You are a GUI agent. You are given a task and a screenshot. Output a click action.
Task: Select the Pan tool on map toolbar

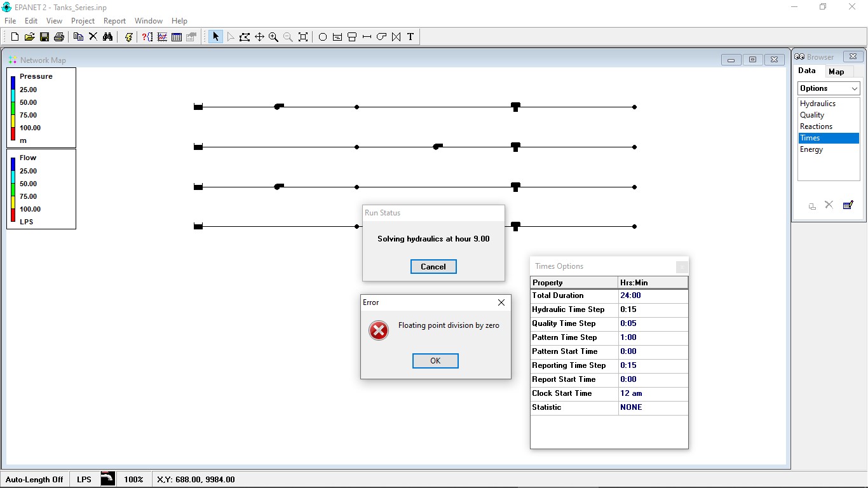coord(259,36)
